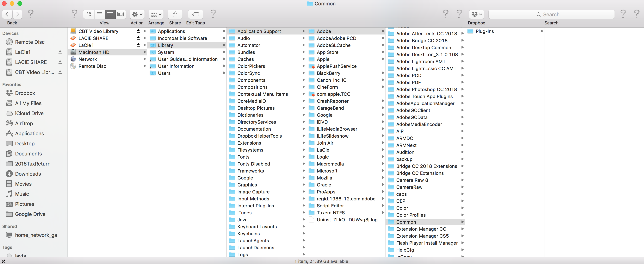Expand the Plug-ins folder under Common
The width and height of the screenshot is (644, 264).
[541, 31]
